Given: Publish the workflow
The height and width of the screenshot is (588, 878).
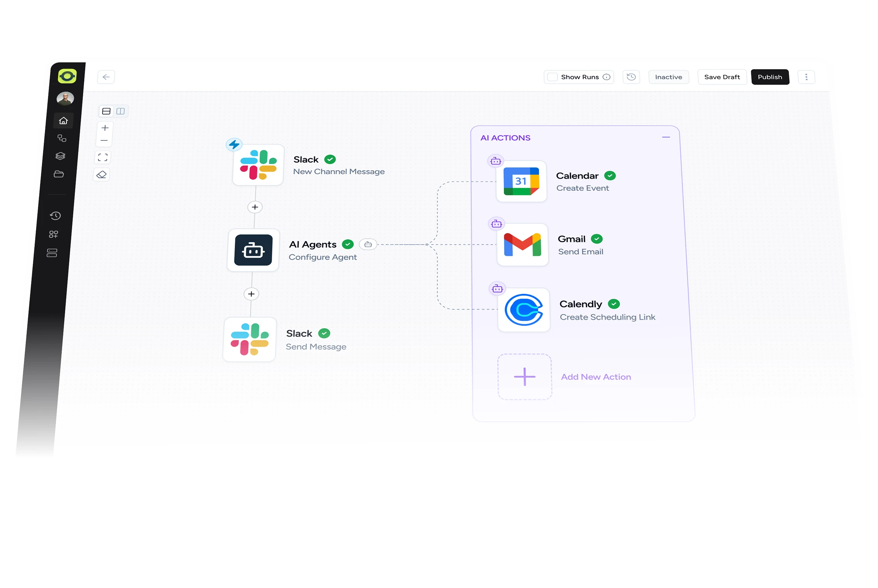Looking at the screenshot, I should tap(770, 77).
